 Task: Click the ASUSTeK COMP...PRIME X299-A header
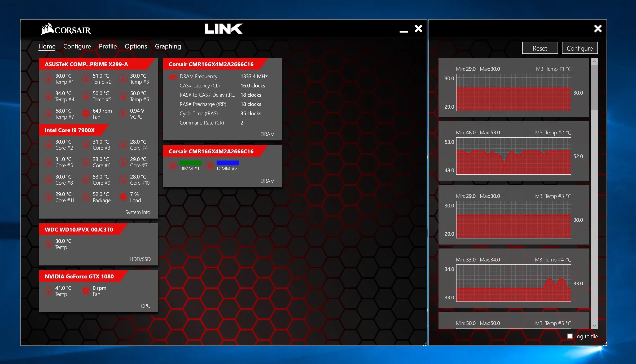click(97, 64)
